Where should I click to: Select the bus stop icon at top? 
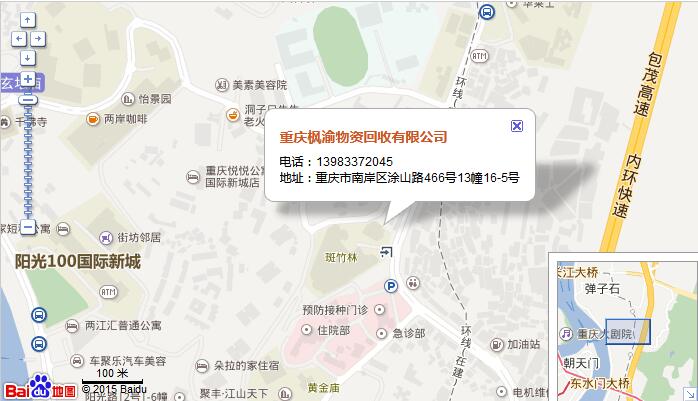coord(487,12)
